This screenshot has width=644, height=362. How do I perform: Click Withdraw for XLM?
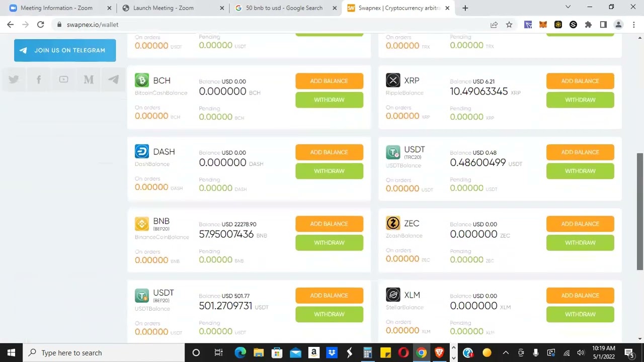(580, 314)
